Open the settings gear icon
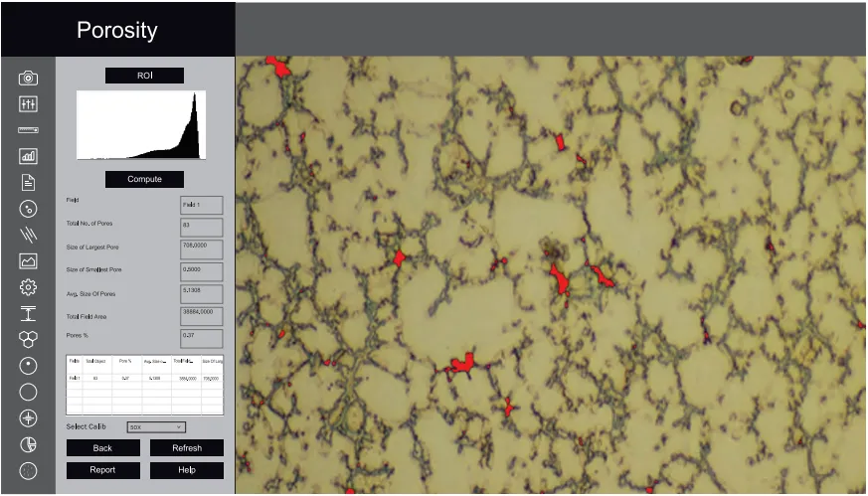Screen dimensions: 868x496 pos(28,286)
